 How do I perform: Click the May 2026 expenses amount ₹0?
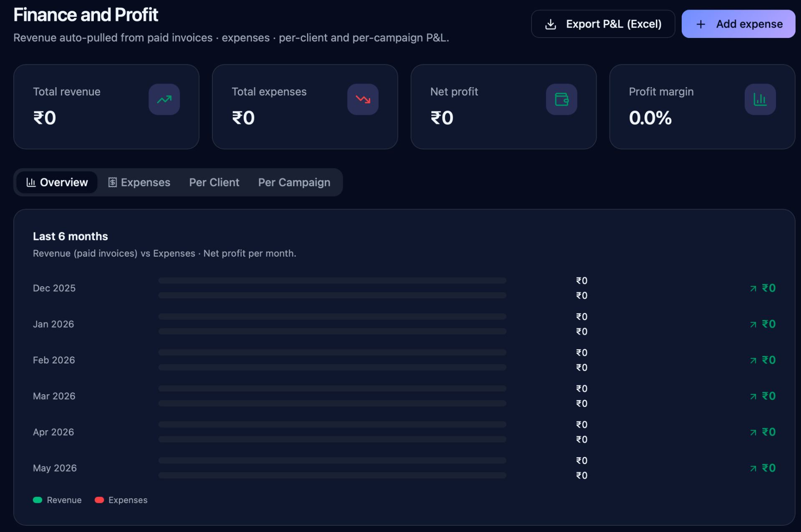[x=582, y=476]
